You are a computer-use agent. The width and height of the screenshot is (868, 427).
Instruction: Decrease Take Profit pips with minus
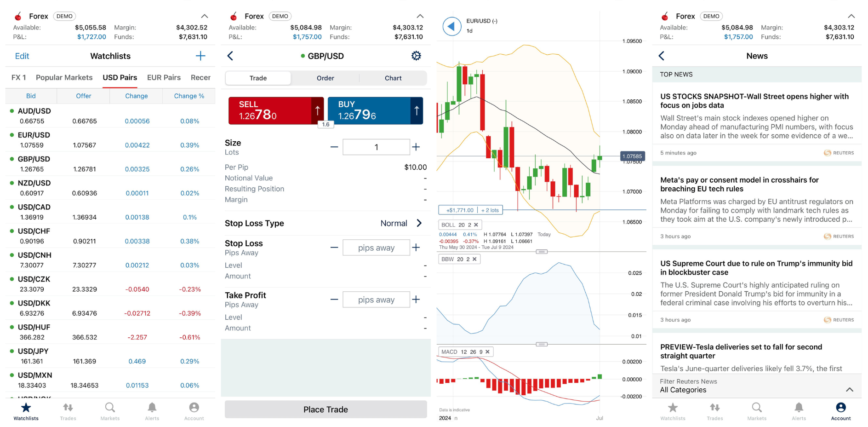pos(334,300)
